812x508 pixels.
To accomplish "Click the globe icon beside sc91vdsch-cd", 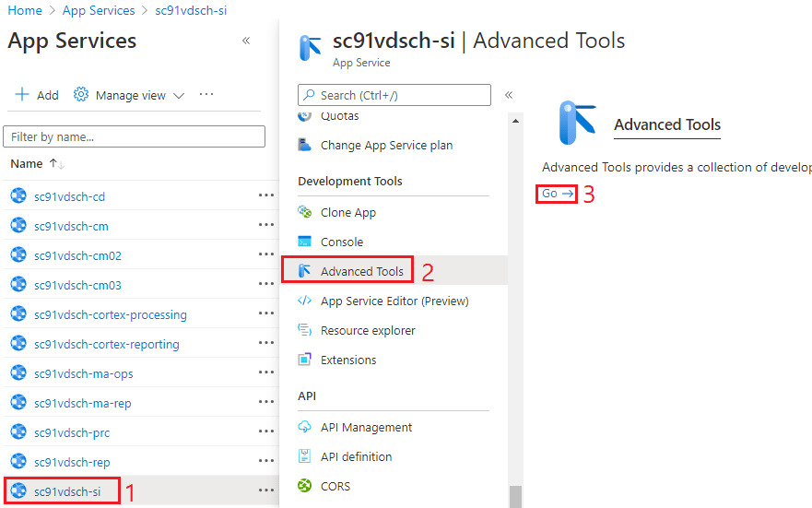I will (18, 195).
